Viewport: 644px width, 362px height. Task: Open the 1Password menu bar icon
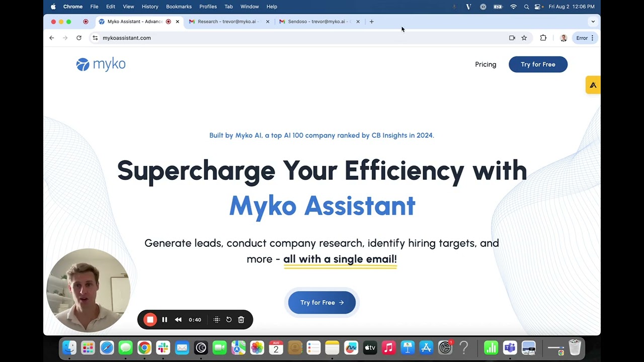(x=483, y=7)
